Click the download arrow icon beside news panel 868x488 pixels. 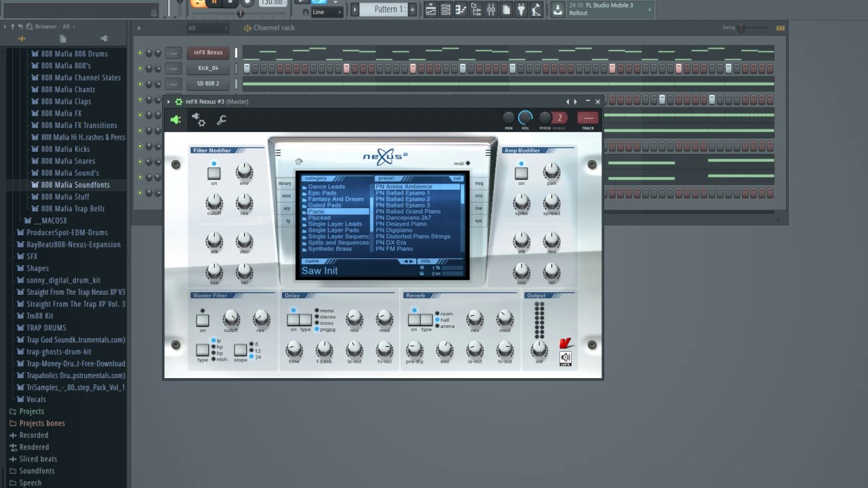coord(557,9)
